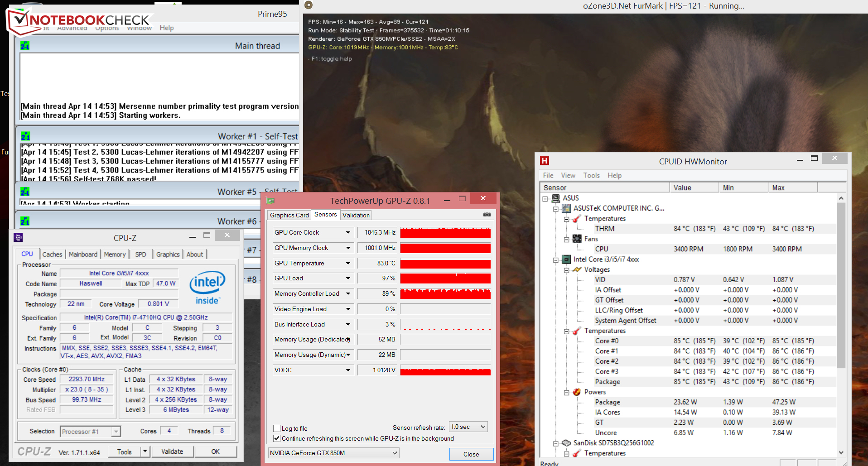This screenshot has width=868, height=466.
Task: Click the Intel Core processor chip icon
Action: coord(566,259)
